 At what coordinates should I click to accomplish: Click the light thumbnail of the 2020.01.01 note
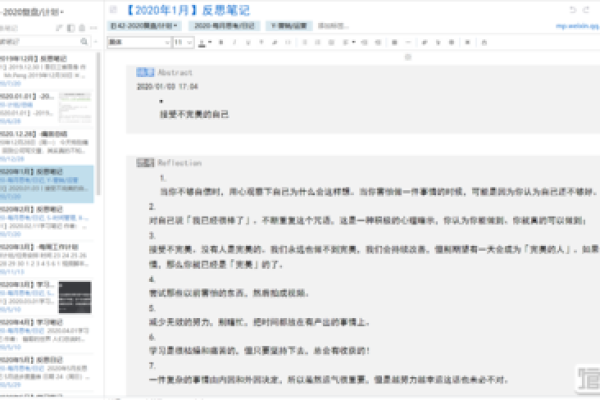click(x=75, y=108)
